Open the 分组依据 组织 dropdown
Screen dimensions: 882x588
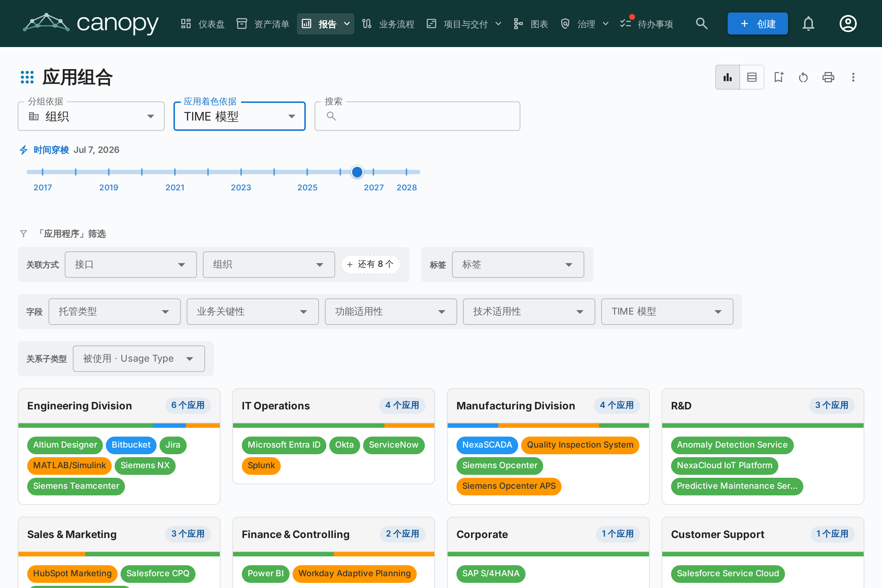(x=91, y=116)
